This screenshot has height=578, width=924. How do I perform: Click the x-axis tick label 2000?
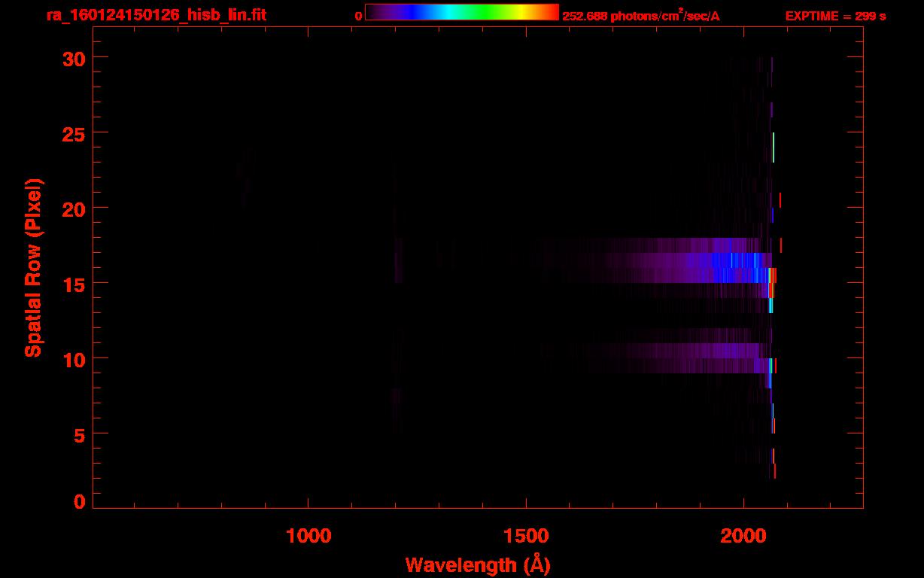point(743,536)
